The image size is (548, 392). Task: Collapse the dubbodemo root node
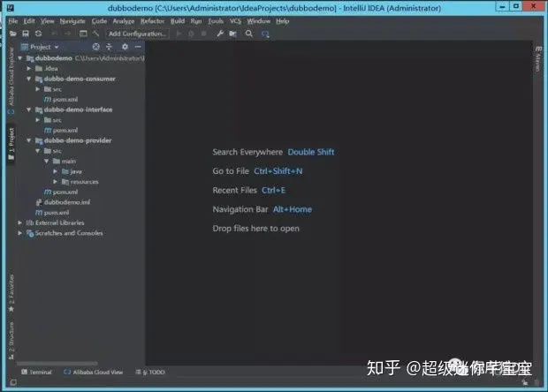[20, 58]
